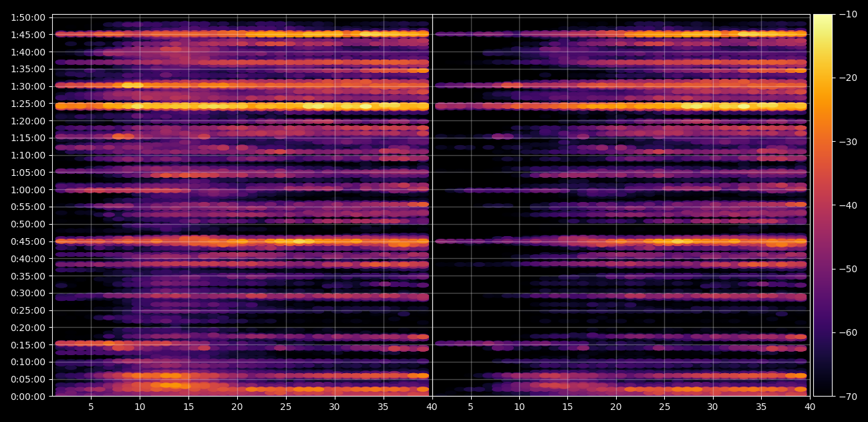Click the 0:05:00 time axis label
Image resolution: width=868 pixels, height=422 pixels.
(29, 379)
